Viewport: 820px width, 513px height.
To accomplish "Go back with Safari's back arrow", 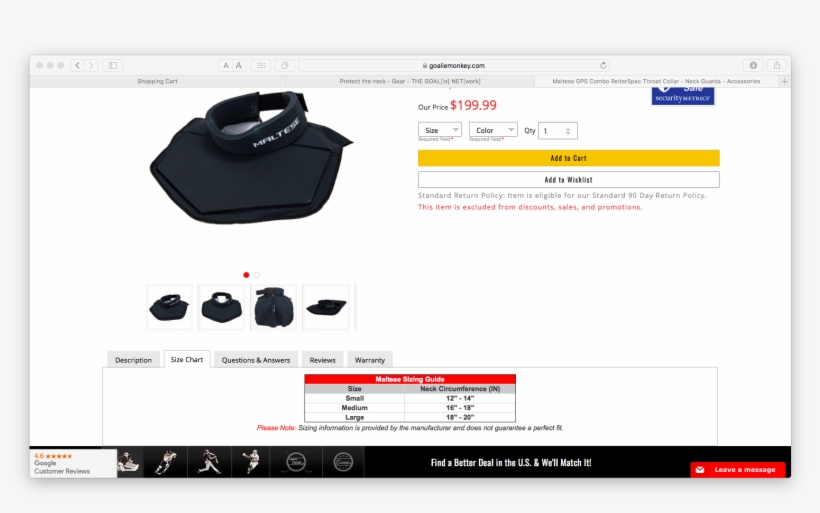I will pyautogui.click(x=77, y=65).
